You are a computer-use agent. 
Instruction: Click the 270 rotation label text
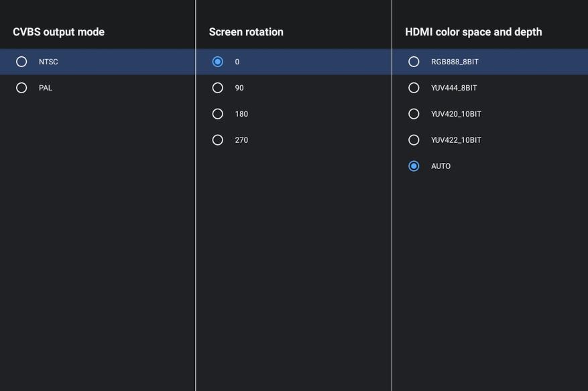coord(241,140)
